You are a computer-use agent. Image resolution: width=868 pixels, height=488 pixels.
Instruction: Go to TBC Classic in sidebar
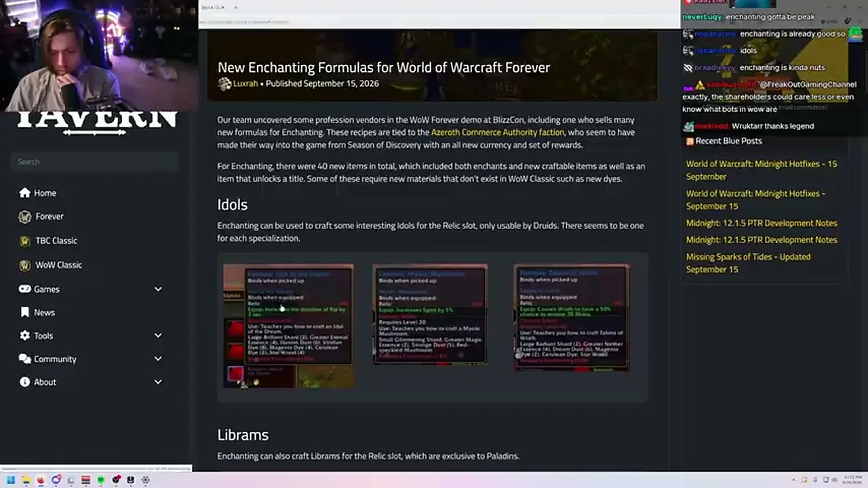pos(56,241)
